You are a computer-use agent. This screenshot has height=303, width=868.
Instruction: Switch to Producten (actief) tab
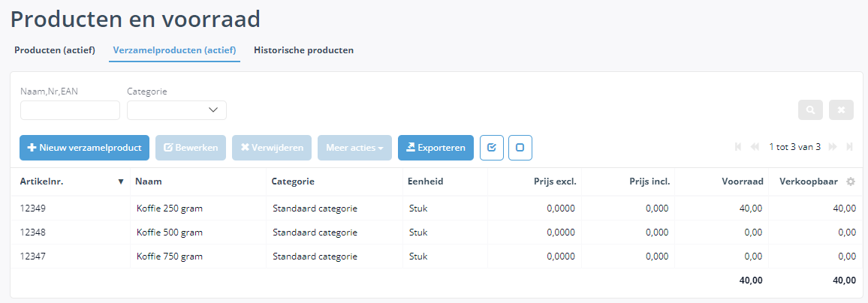click(x=55, y=50)
